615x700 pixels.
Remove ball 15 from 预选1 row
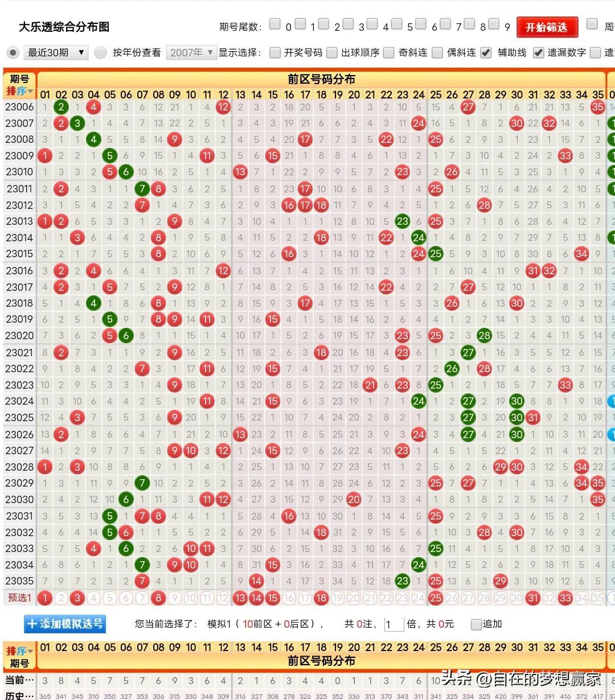point(273,598)
